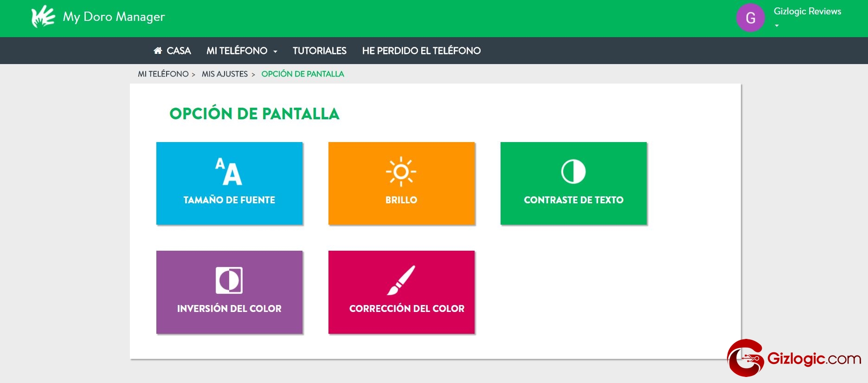Click the paintbrush color correction icon
The height and width of the screenshot is (383, 868).
tap(401, 280)
